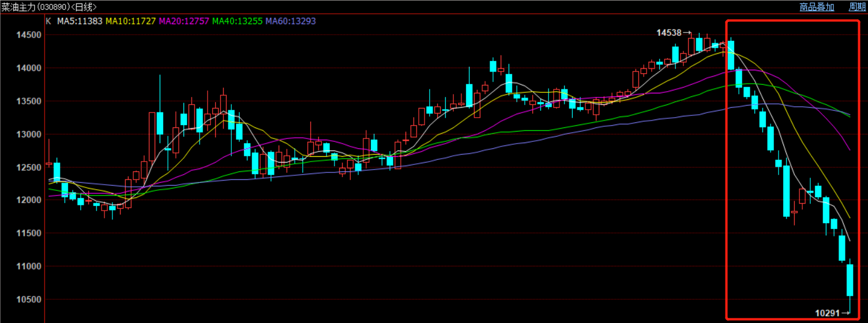Screen dimensions: 868x323
Task: Click the chart title 菜油主力(030890)<日线>
Action: [x=48, y=7]
